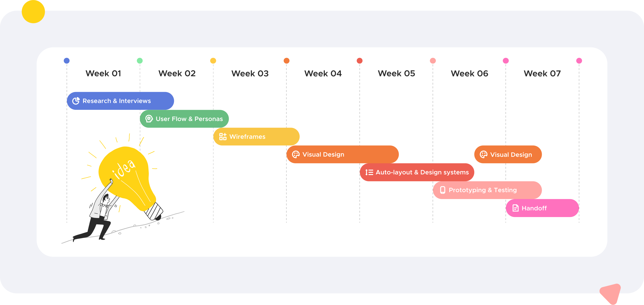Click the head-gear icon in User Flow bar
644x305 pixels.
[x=149, y=119]
